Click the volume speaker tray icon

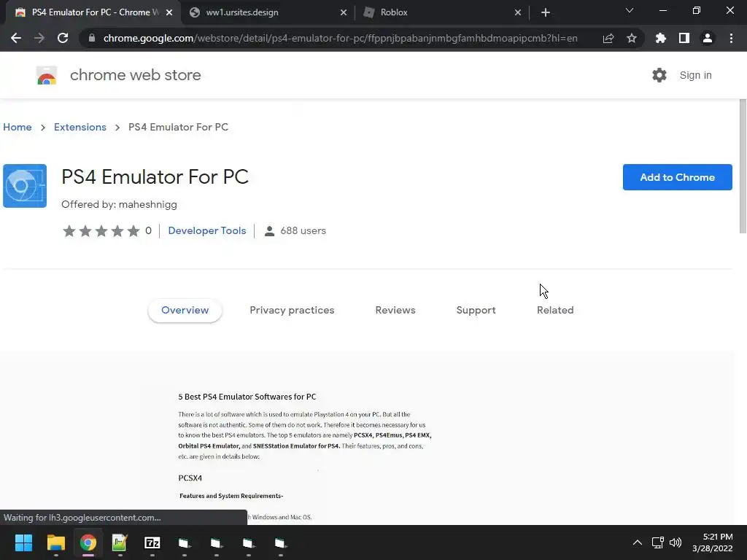pos(676,542)
